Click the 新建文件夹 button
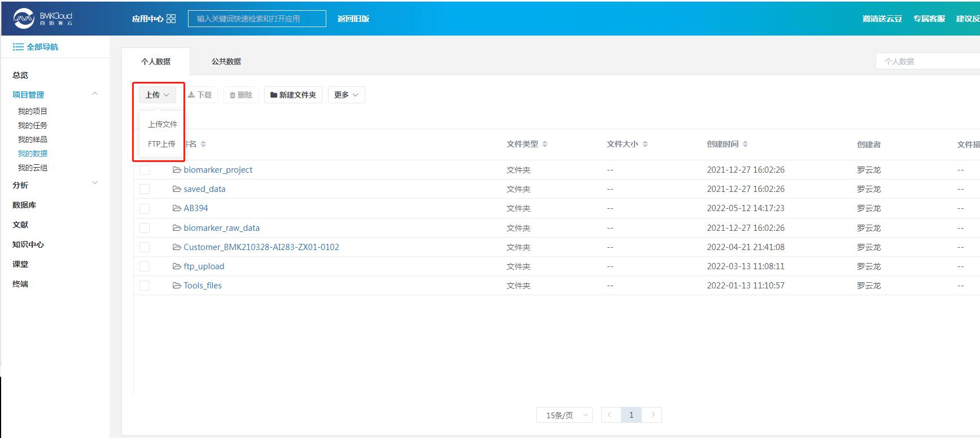This screenshot has height=438, width=980. point(293,95)
